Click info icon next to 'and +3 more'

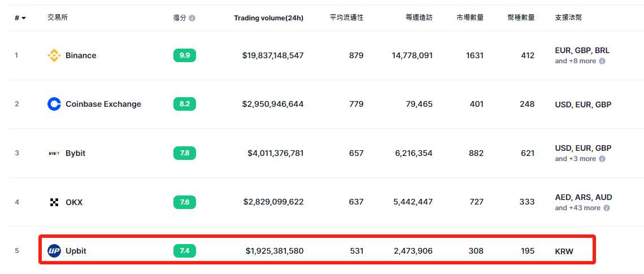tap(602, 159)
